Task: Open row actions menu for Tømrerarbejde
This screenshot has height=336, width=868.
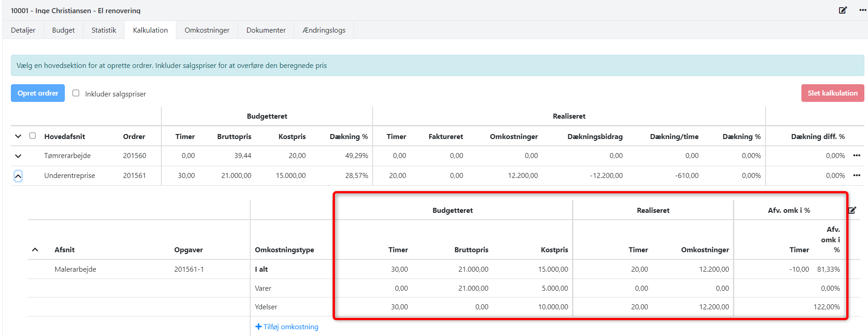Action: [856, 155]
